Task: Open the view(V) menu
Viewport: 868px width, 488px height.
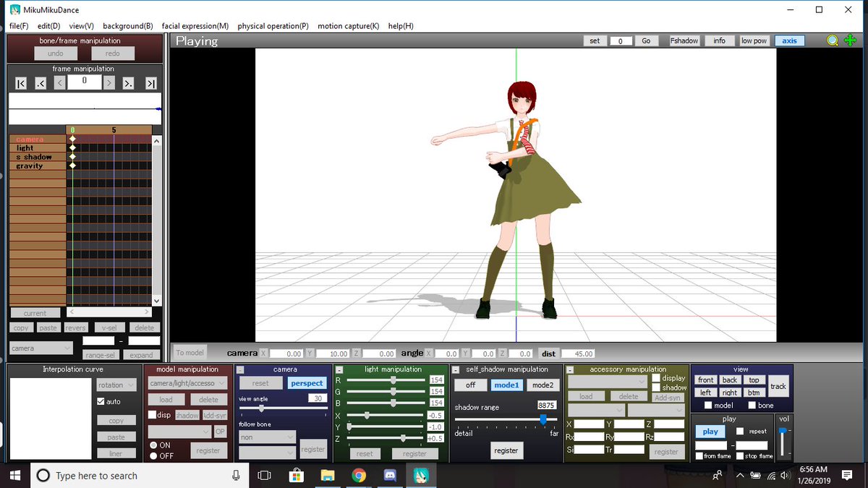Action: (82, 26)
